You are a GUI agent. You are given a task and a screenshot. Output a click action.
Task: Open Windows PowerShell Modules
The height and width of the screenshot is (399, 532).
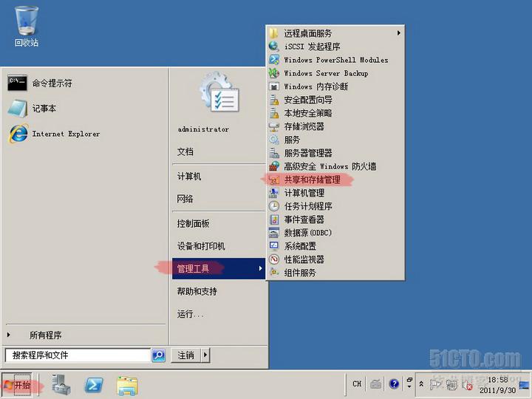coord(335,60)
